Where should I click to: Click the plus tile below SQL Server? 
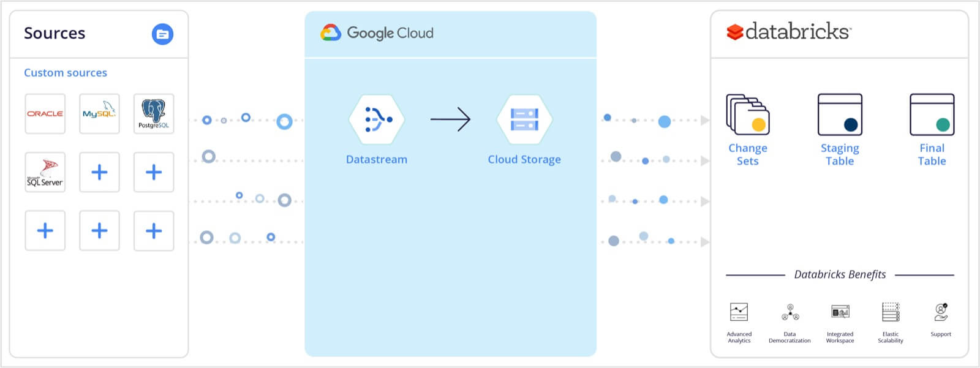click(x=45, y=231)
